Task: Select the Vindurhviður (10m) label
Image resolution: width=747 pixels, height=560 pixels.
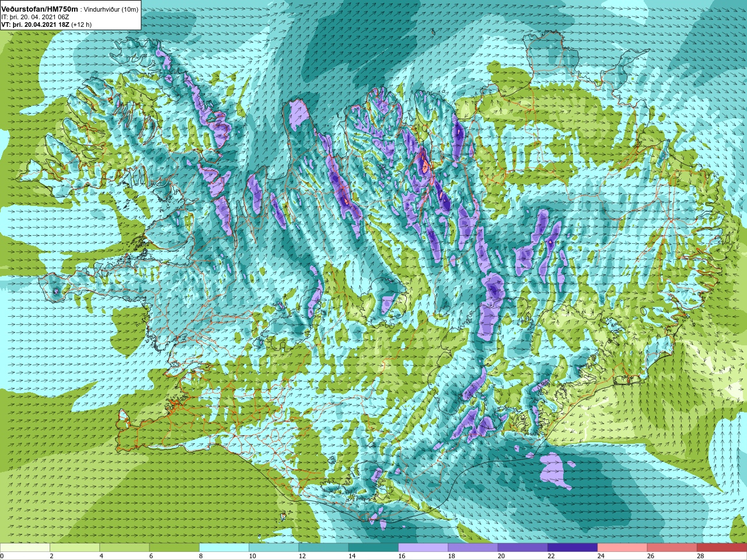Action: click(x=111, y=9)
